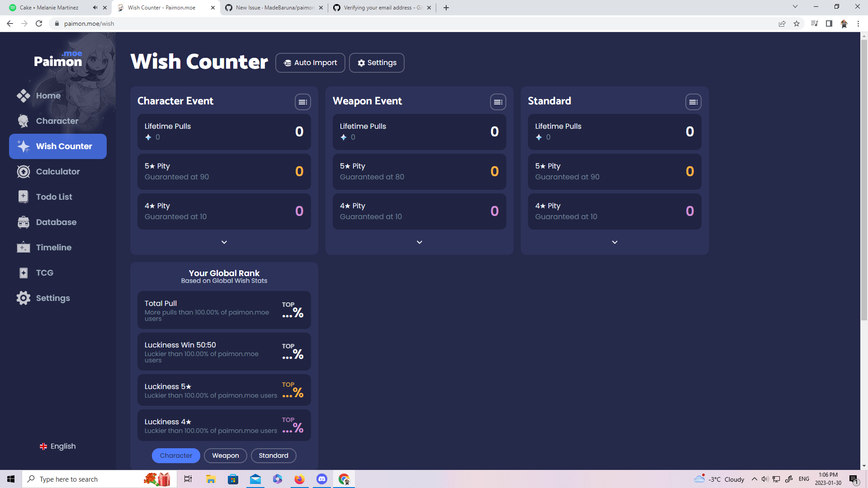This screenshot has width=868, height=488.
Task: Open wish counter Settings button
Action: point(377,63)
